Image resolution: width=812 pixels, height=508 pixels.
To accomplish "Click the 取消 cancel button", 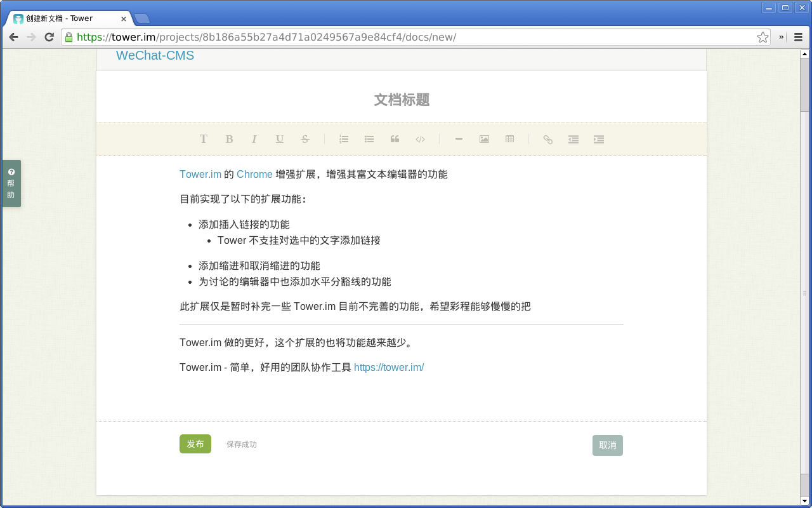I will point(608,445).
